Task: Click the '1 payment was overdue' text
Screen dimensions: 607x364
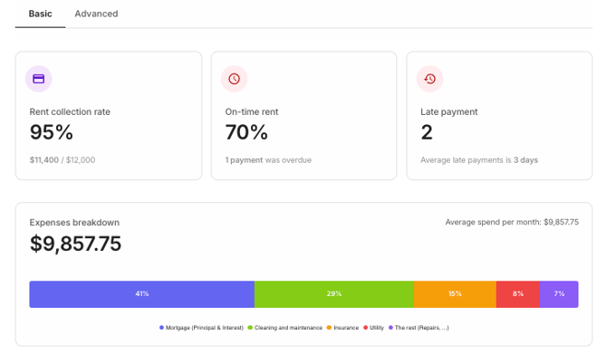Action: 268,160
